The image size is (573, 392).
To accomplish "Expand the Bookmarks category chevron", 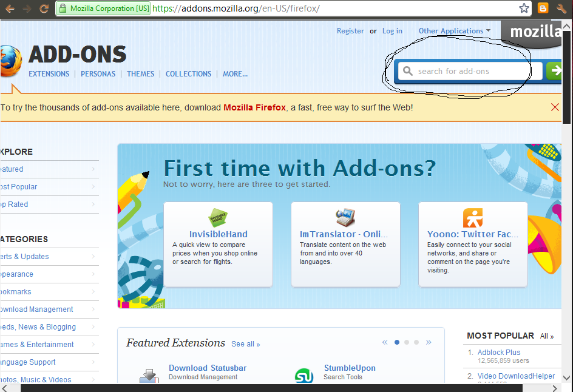I will 93,291.
